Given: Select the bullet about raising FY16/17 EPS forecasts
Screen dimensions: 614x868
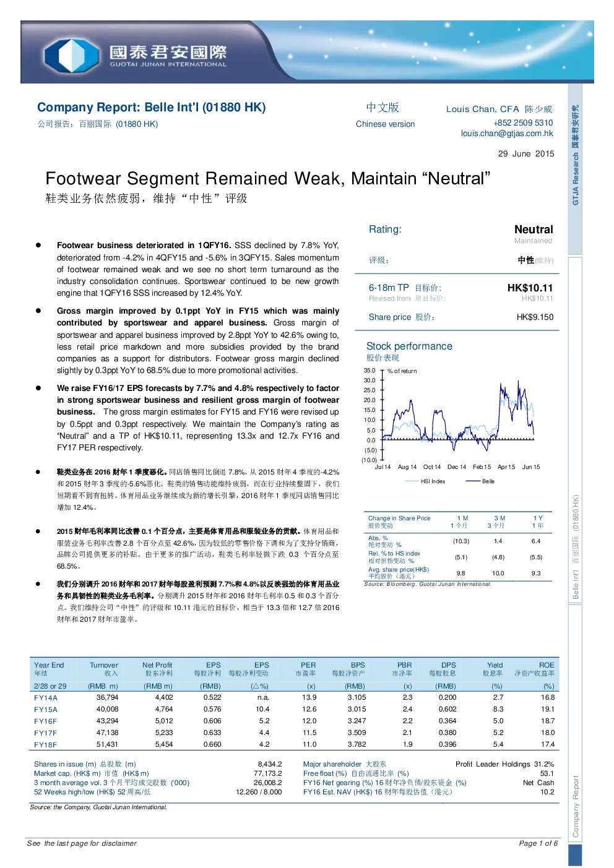Looking at the screenshot, I should point(197,418).
